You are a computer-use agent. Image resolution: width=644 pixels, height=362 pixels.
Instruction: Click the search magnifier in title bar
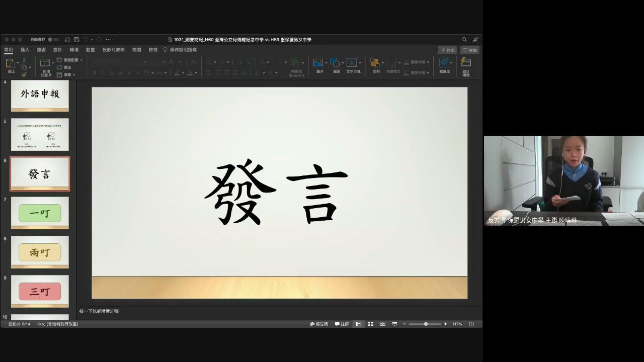(464, 39)
